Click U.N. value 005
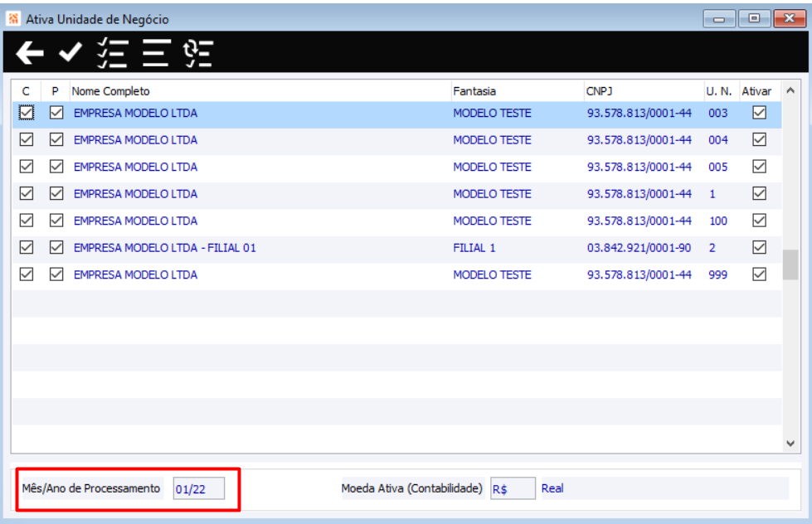The image size is (812, 524). pyautogui.click(x=717, y=167)
